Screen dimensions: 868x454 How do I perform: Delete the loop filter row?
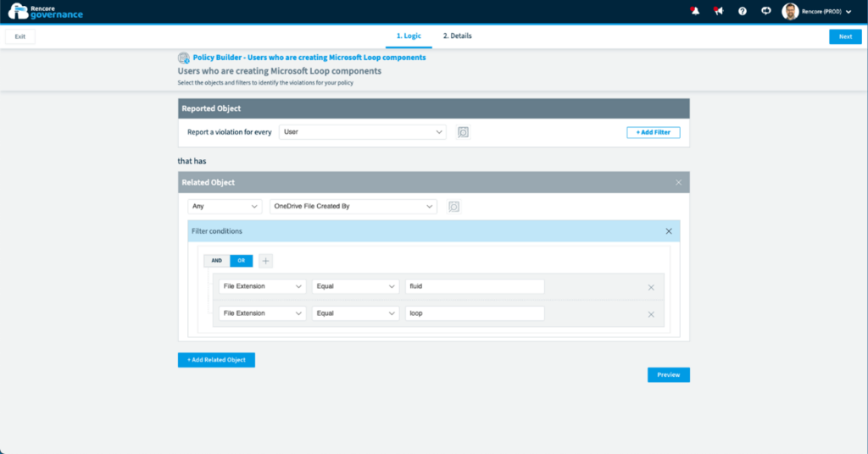651,314
